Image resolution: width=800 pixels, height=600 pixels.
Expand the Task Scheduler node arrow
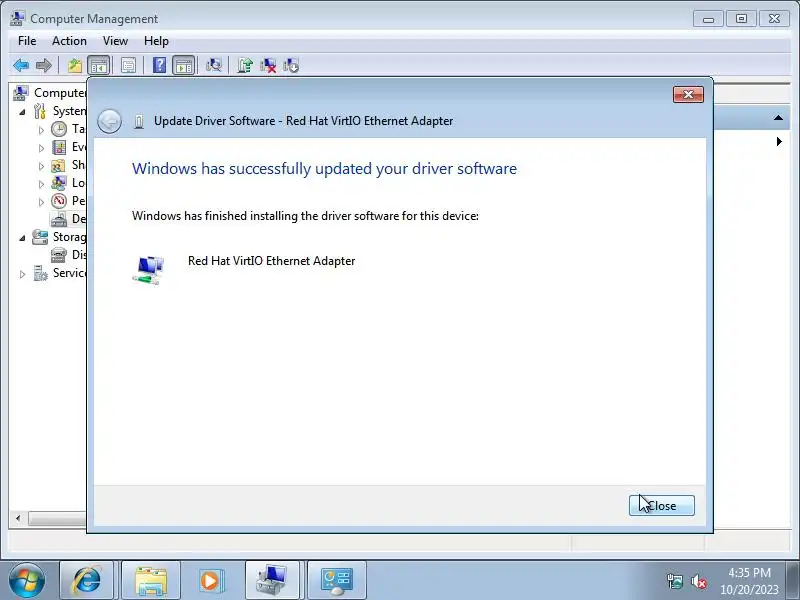[41, 130]
